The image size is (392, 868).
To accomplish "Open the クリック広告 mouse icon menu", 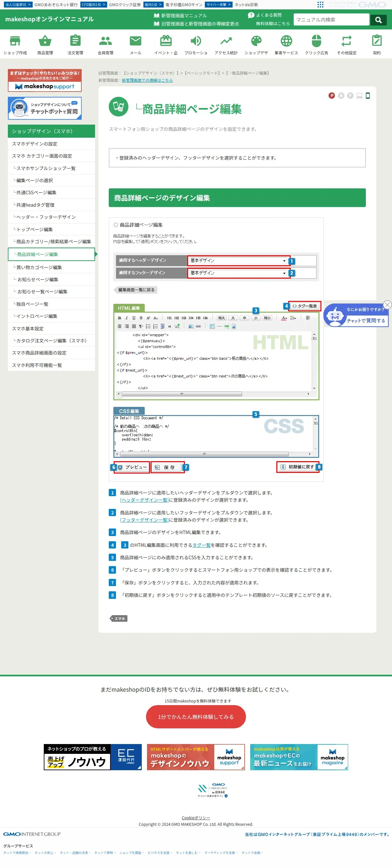I will (x=317, y=44).
